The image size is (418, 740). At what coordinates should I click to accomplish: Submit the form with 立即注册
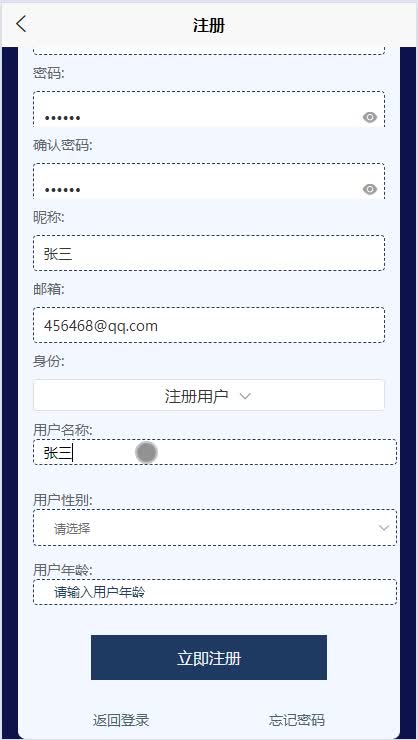209,657
